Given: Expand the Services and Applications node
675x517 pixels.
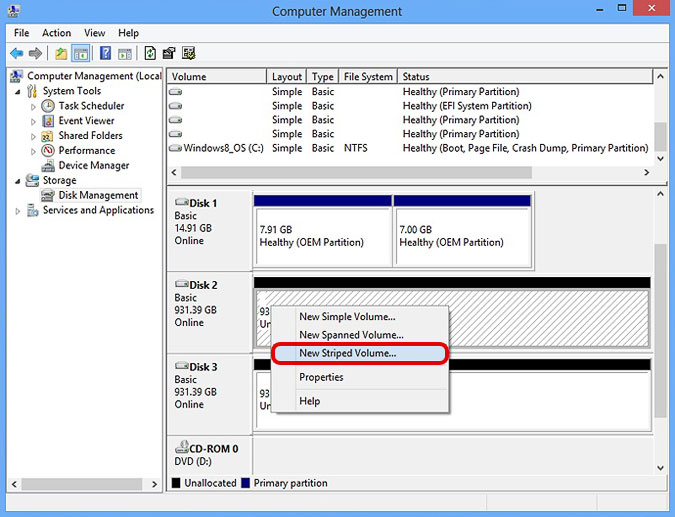Looking at the screenshot, I should point(18,211).
